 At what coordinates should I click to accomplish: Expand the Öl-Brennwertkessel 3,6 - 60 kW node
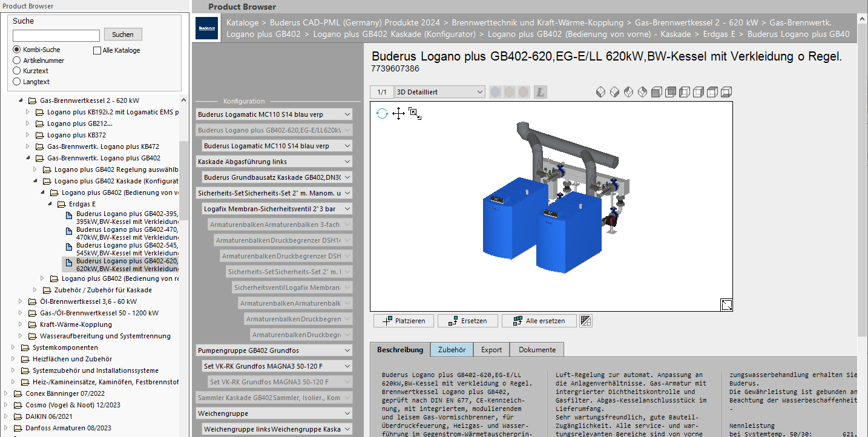[x=19, y=301]
